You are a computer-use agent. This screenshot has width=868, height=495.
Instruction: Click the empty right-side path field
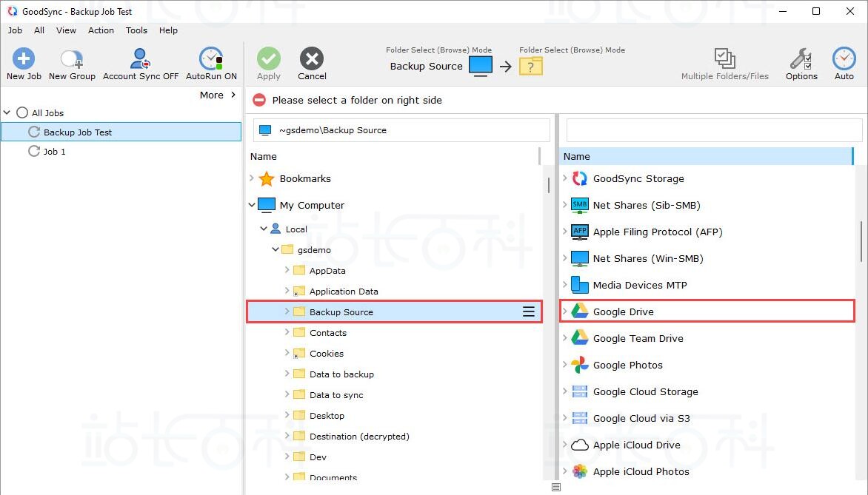[x=714, y=130]
